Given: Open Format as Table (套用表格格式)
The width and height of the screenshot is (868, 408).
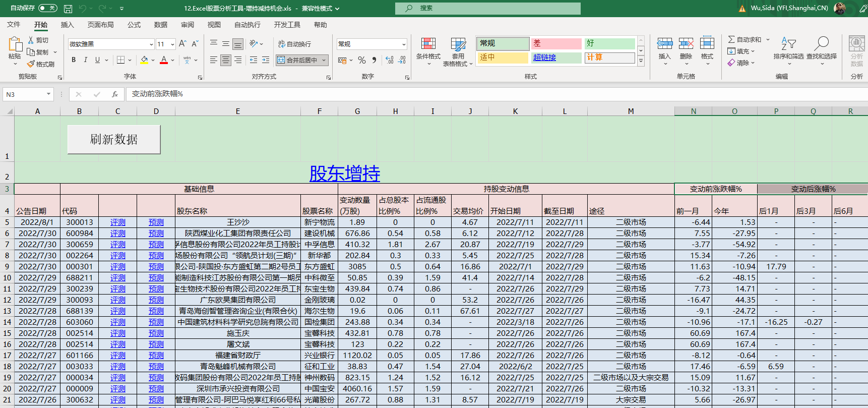Looking at the screenshot, I should click(x=458, y=51).
